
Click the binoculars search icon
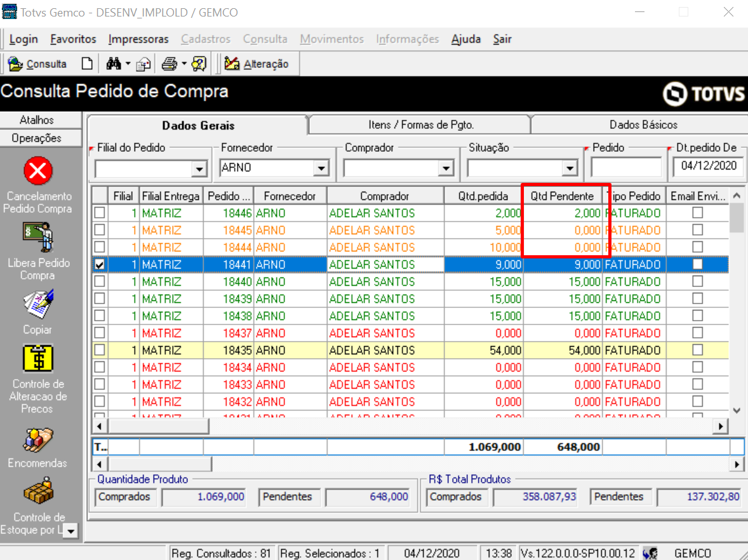[x=114, y=63]
